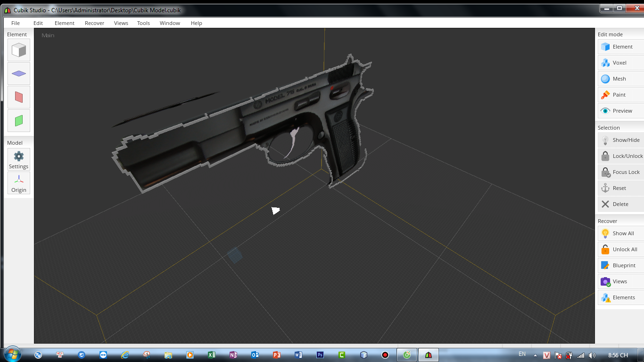Toggle Lock/Unlock for the selection

[x=621, y=156]
